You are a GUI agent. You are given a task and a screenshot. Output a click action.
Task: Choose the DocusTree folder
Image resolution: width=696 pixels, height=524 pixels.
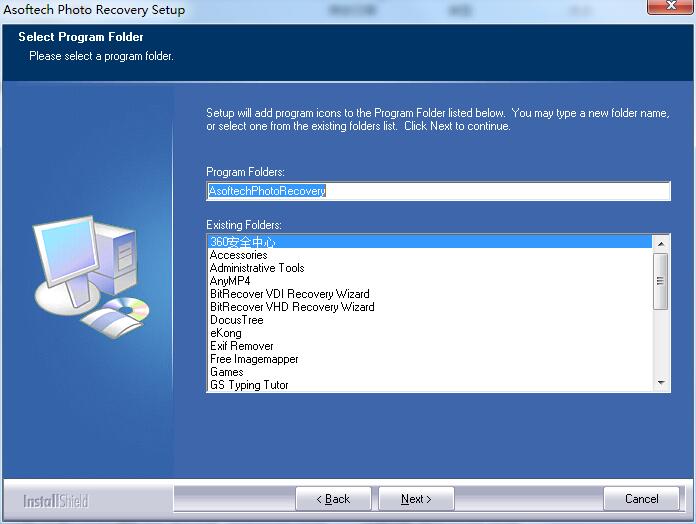(x=430, y=320)
